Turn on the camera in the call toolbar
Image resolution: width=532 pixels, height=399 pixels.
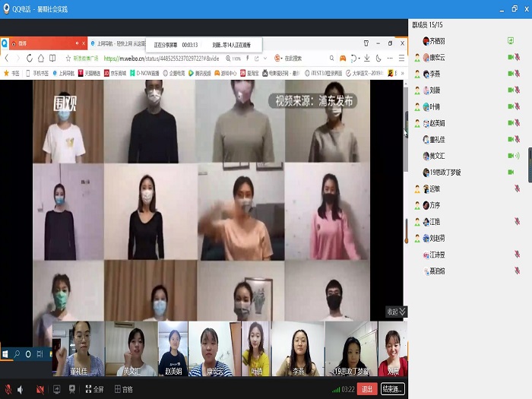40,389
